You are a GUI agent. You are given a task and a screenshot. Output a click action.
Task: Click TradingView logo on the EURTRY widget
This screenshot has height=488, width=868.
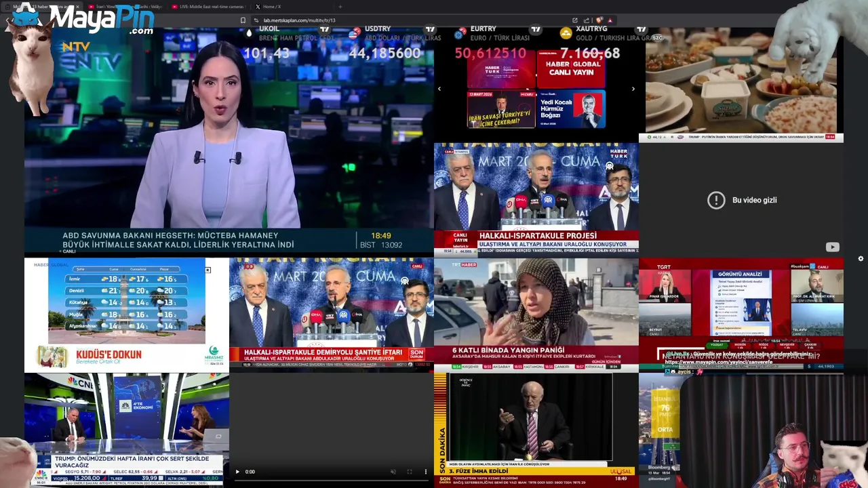click(536, 29)
